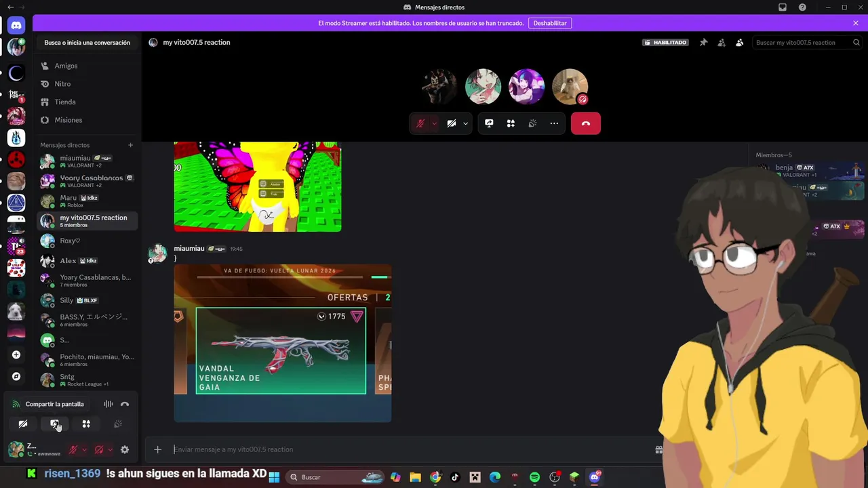The width and height of the screenshot is (868, 488).
Task: Open miaumiau direct message in sidebar
Action: click(x=87, y=161)
